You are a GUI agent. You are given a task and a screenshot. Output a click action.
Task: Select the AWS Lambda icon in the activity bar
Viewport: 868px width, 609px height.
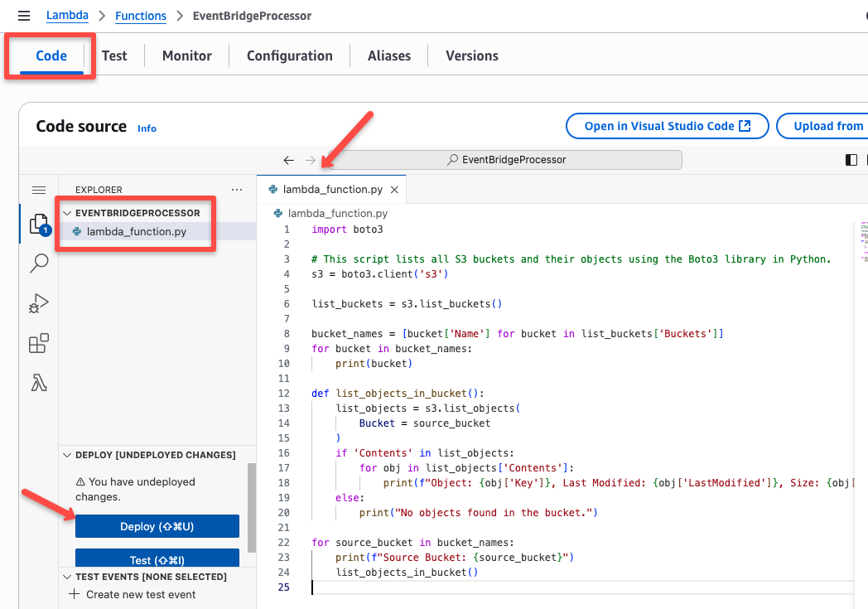38,382
